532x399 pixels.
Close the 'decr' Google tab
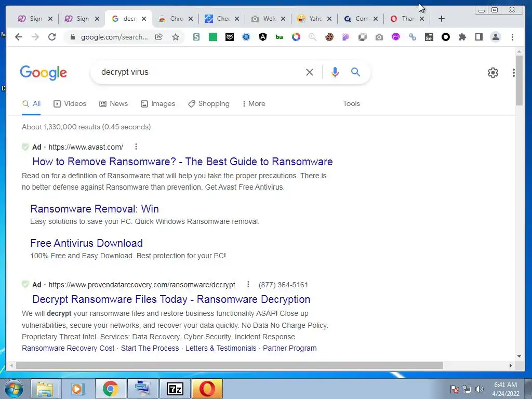click(144, 19)
